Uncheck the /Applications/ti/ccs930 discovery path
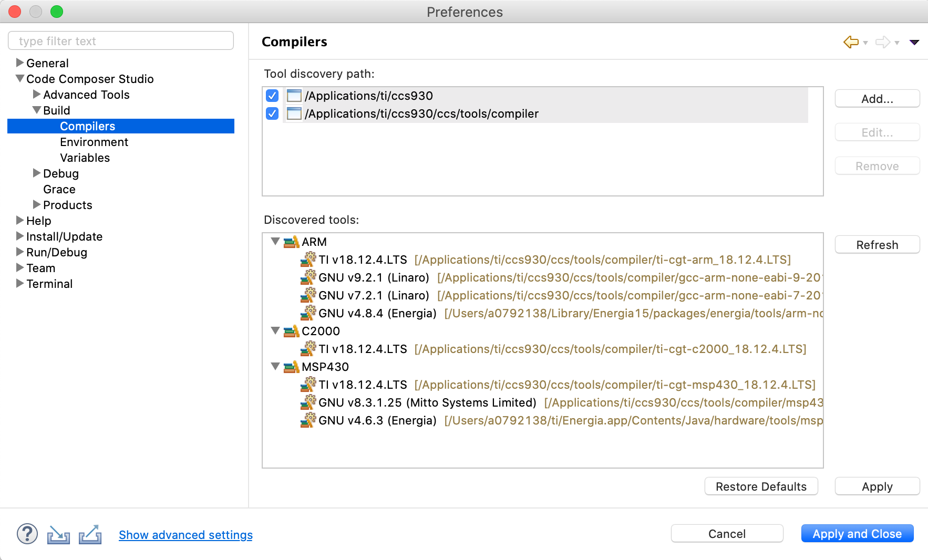This screenshot has width=928, height=560. tap(272, 96)
